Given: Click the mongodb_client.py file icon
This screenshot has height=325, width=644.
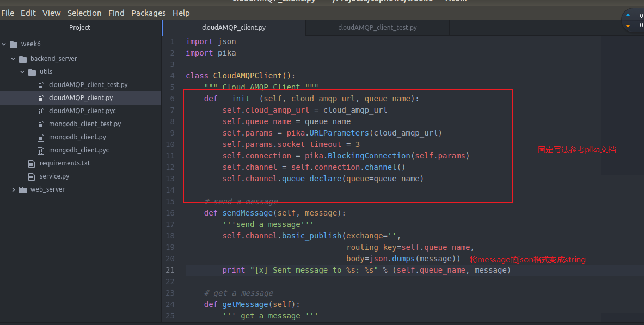Looking at the screenshot, I should (x=41, y=138).
